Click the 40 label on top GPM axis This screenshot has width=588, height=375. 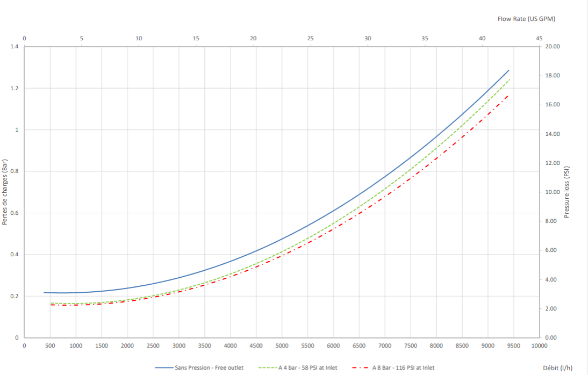point(482,38)
